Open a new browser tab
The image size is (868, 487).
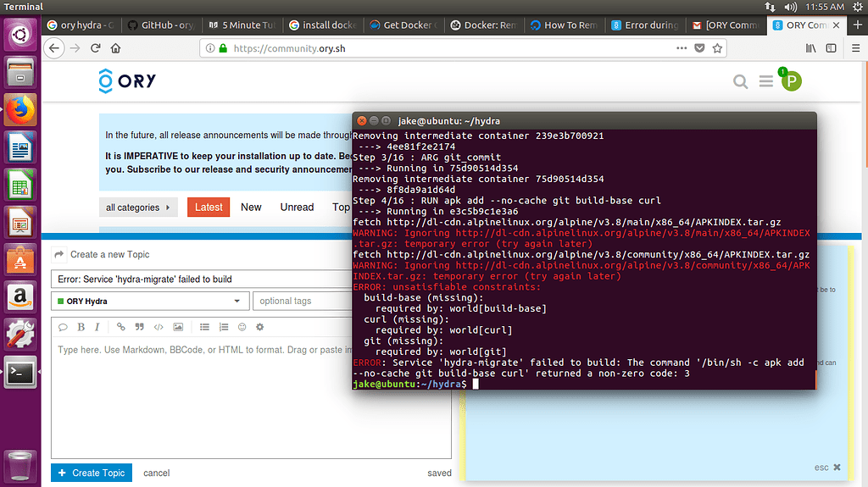pyautogui.click(x=858, y=25)
